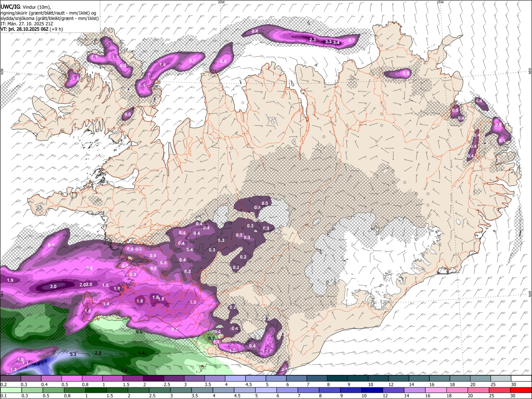The height and width of the screenshot is (399, 532).
Task: Click the darkest purple 2–2.5 legend swatch
Action: (x=153, y=379)
